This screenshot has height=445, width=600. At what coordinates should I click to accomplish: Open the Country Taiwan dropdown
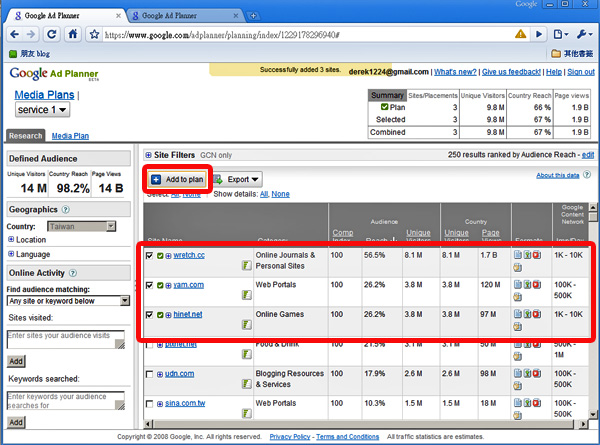click(x=81, y=227)
